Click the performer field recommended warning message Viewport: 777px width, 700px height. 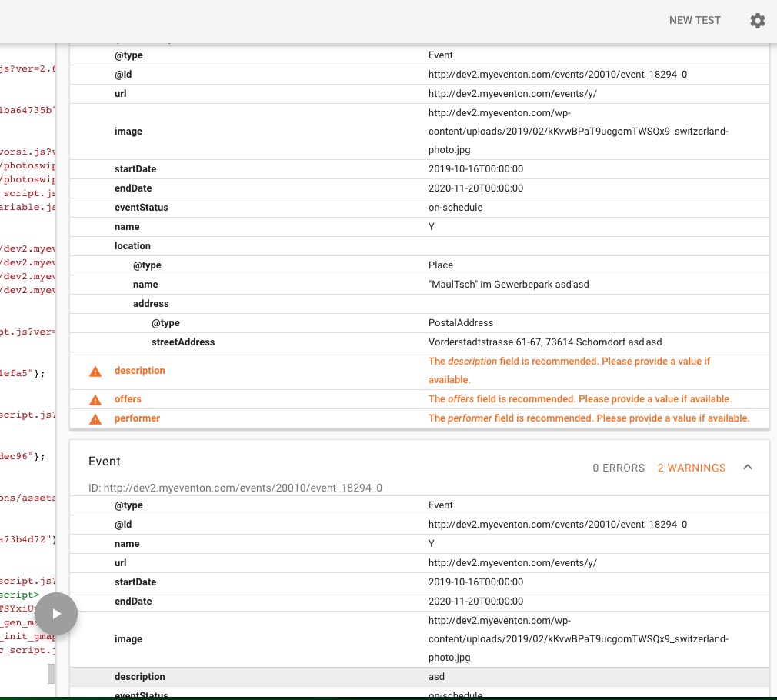[589, 418]
